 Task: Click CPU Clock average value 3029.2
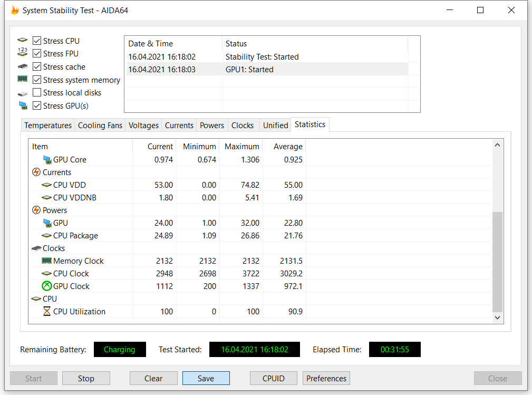[x=291, y=274]
